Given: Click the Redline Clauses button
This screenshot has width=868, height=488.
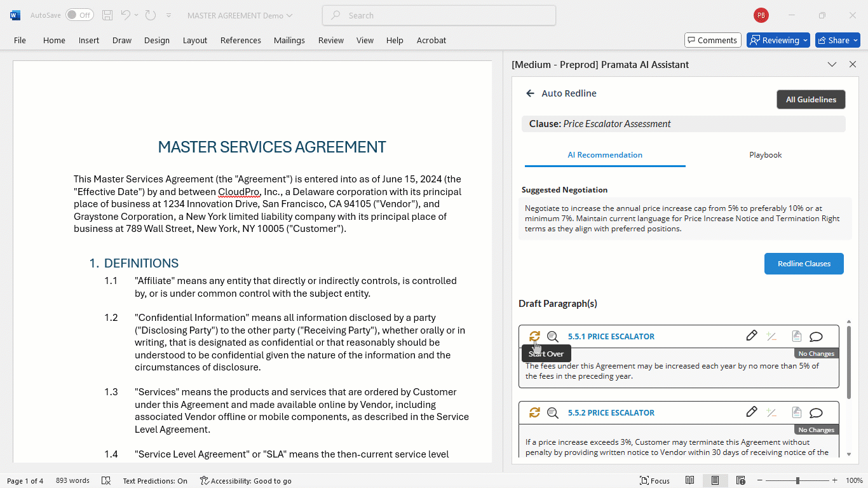Looking at the screenshot, I should click(804, 264).
